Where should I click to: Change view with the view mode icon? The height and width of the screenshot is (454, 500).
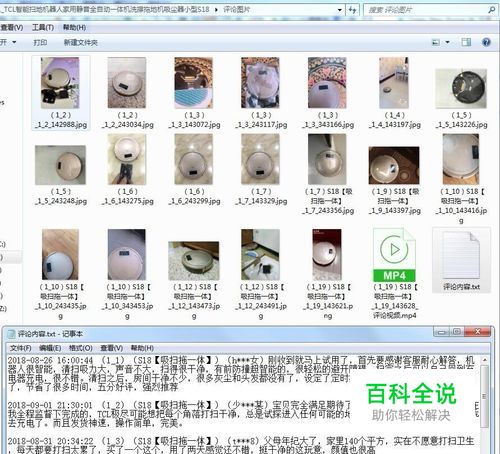point(436,42)
